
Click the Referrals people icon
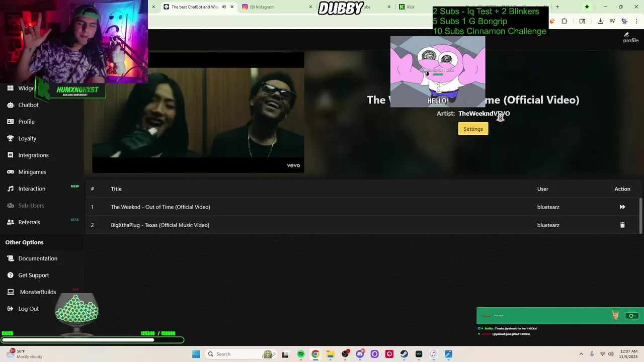tap(10, 222)
